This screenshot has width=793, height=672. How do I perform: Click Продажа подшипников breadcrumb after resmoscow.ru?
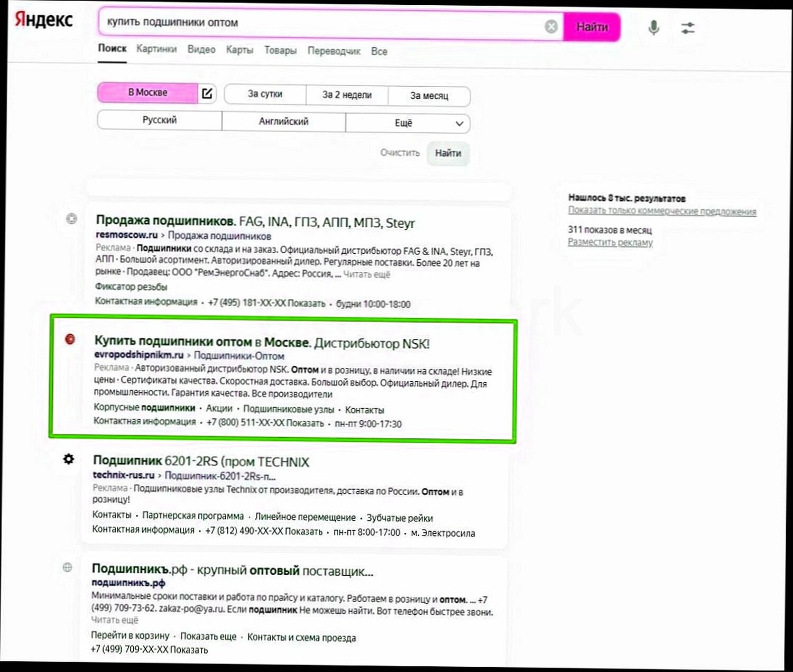(219, 236)
